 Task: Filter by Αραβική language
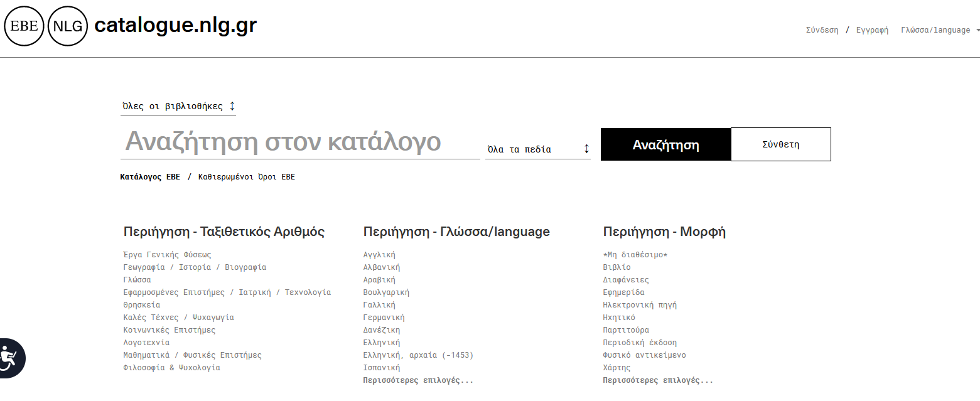click(x=379, y=280)
